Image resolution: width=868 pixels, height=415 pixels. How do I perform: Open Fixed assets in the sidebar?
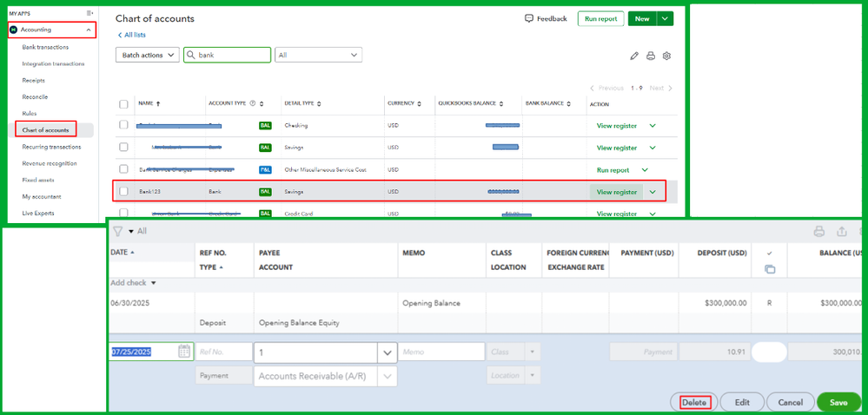point(38,180)
